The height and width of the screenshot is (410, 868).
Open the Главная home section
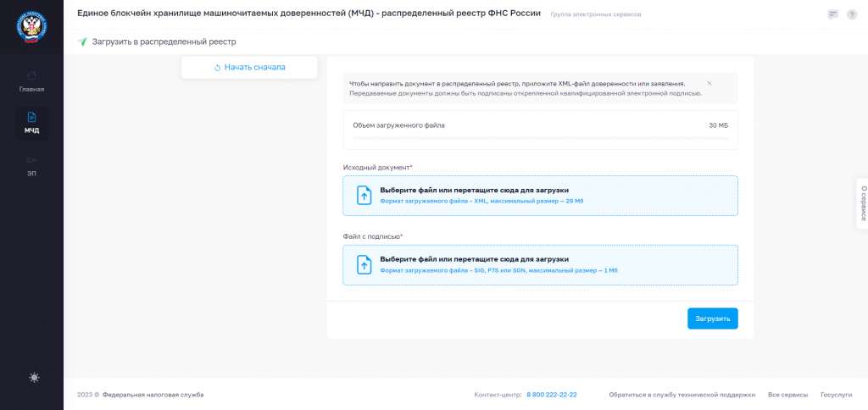coord(31,81)
